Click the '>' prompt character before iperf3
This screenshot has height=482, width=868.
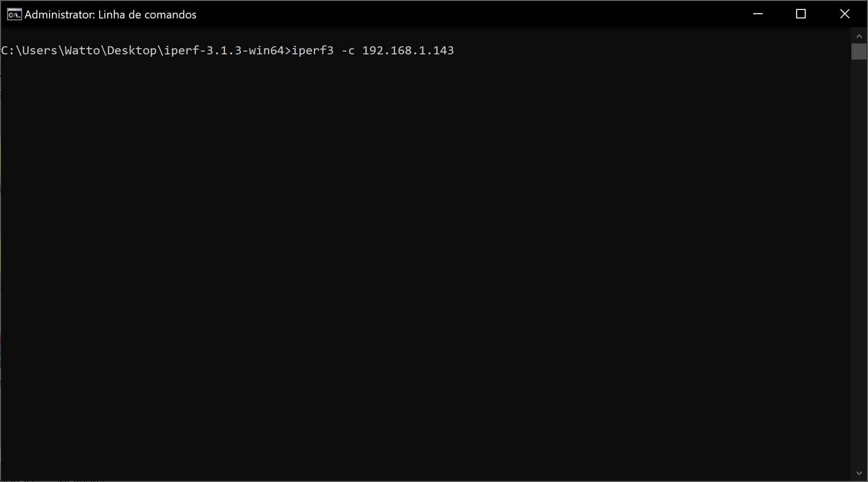click(288, 51)
